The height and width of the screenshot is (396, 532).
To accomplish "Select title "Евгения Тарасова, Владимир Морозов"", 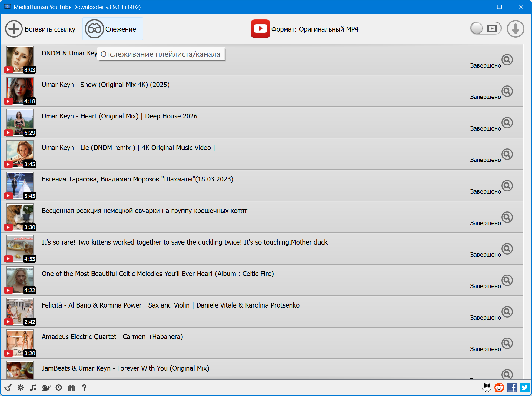I will click(x=101, y=179).
